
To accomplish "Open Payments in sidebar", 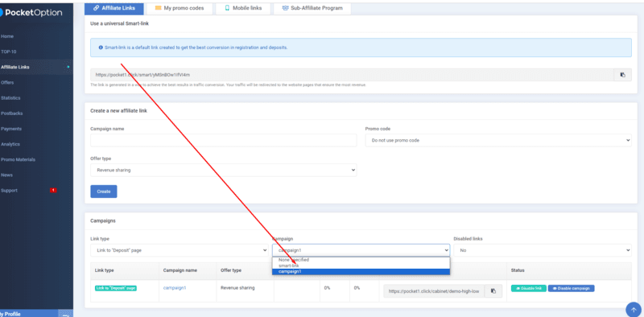I will click(11, 129).
